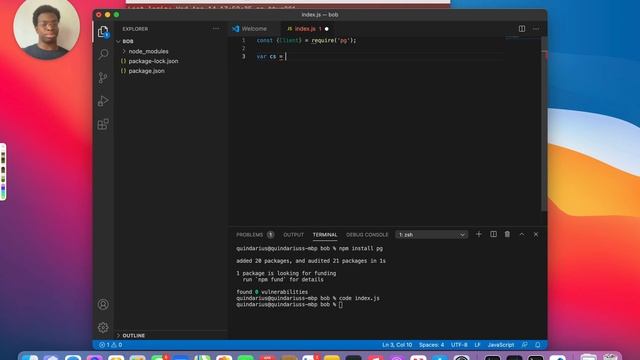Change indentation via Spaces: 4
The height and width of the screenshot is (360, 640).
pos(431,345)
